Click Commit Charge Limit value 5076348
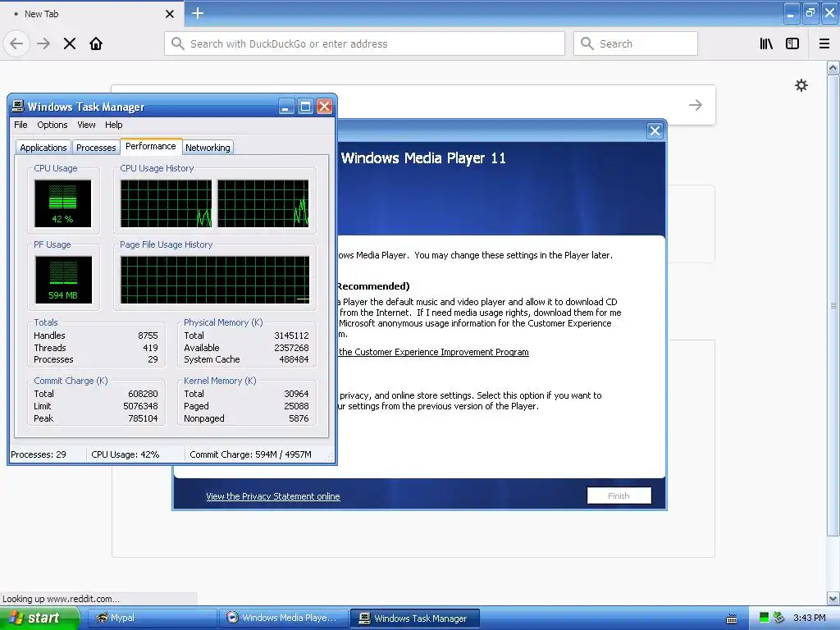 140,406
